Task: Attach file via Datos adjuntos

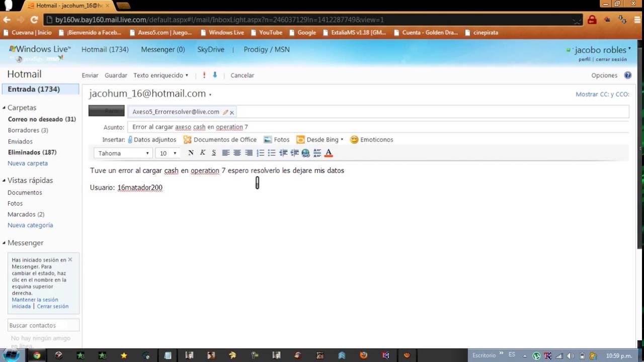Action: point(152,140)
